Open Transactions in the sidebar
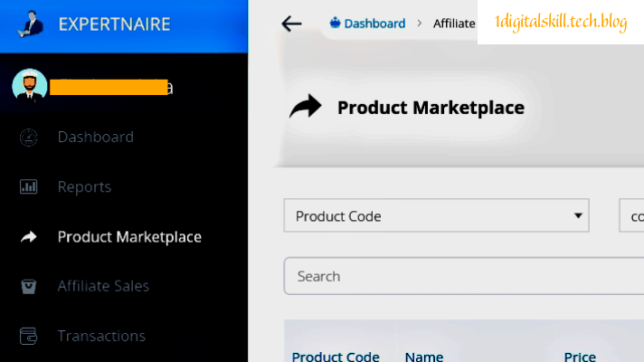The width and height of the screenshot is (644, 362). tap(101, 336)
